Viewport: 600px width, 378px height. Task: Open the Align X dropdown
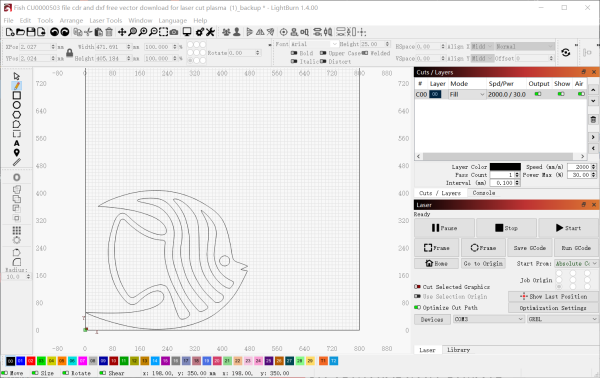pyautogui.click(x=482, y=46)
